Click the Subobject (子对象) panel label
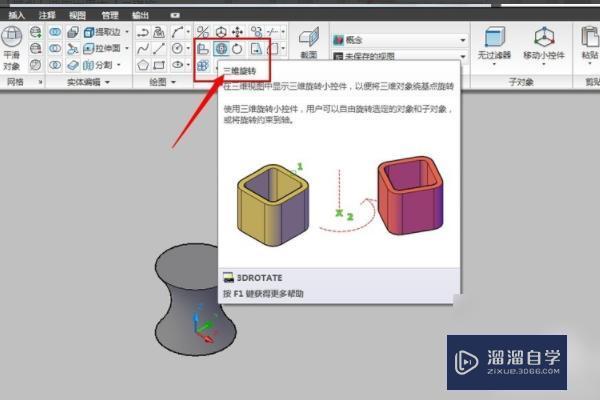600x400 pixels. (x=521, y=82)
